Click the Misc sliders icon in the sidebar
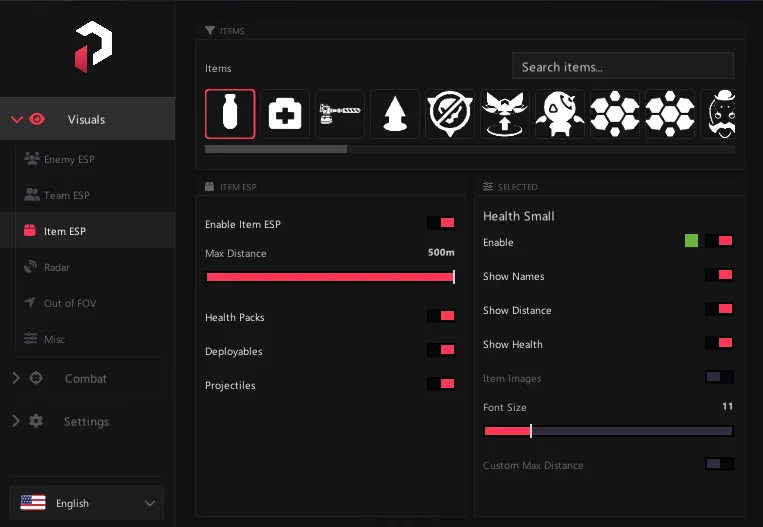Viewport: 763px width, 527px height. (30, 338)
